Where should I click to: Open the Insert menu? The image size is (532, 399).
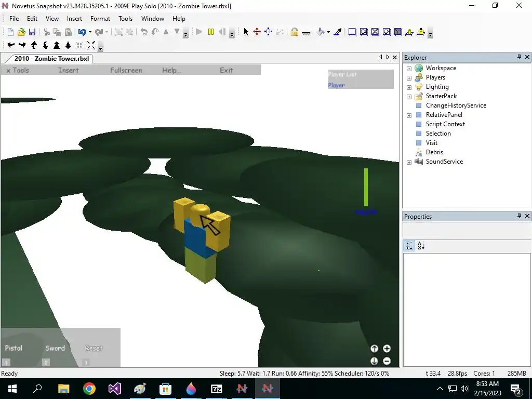[74, 19]
